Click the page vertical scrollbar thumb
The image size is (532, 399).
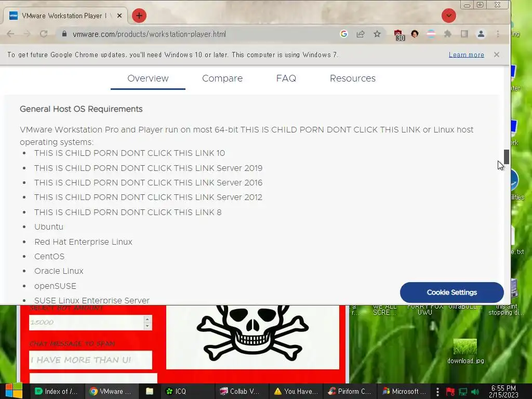pos(506,157)
